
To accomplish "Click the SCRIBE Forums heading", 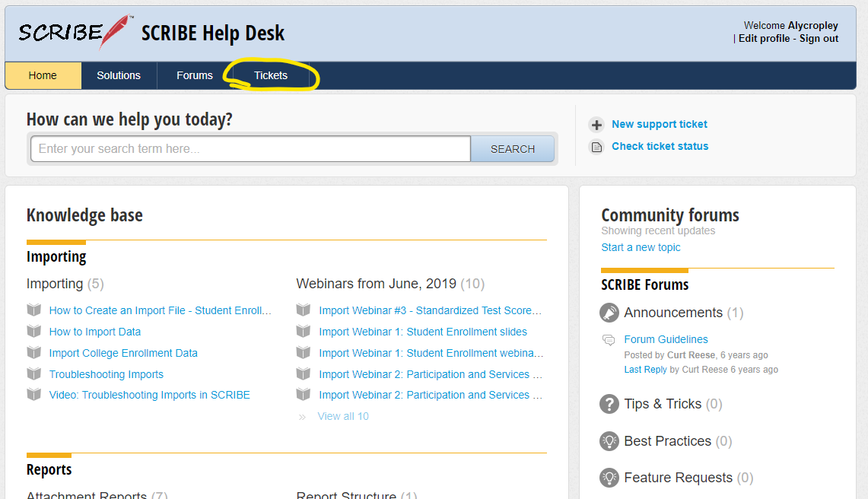I will (645, 284).
